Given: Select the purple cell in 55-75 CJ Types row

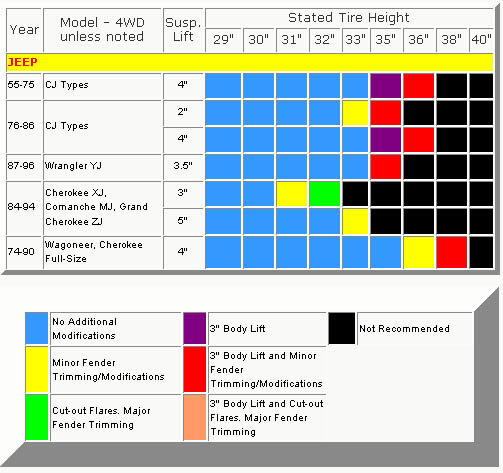Looking at the screenshot, I should 386,86.
